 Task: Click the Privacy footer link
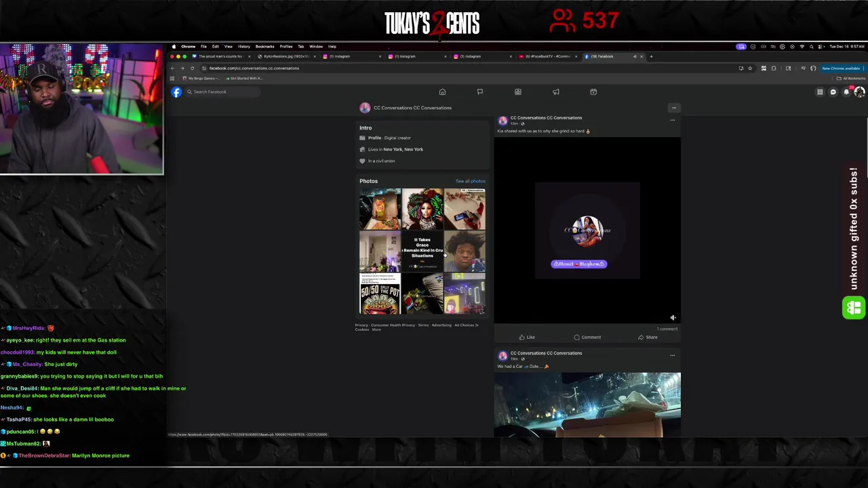(361, 325)
